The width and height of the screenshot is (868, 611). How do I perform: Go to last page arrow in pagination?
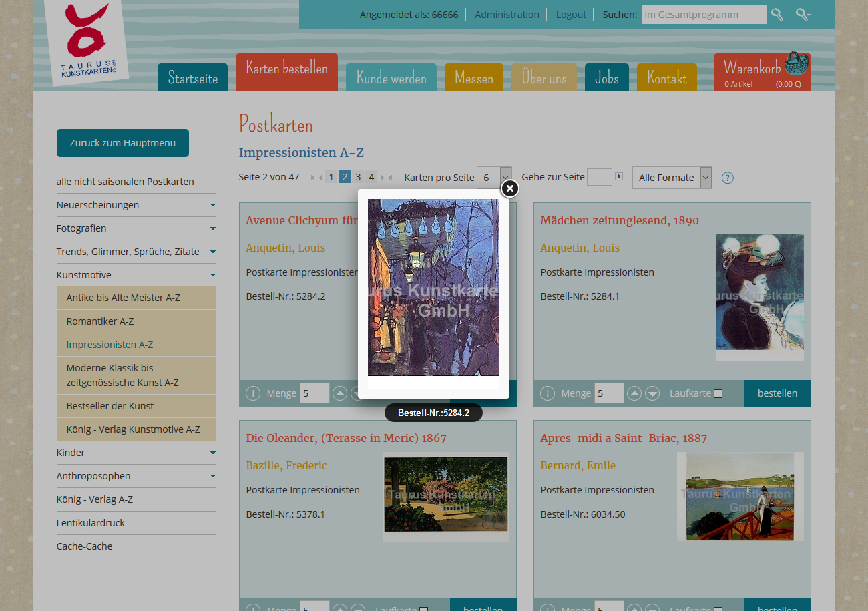(391, 178)
